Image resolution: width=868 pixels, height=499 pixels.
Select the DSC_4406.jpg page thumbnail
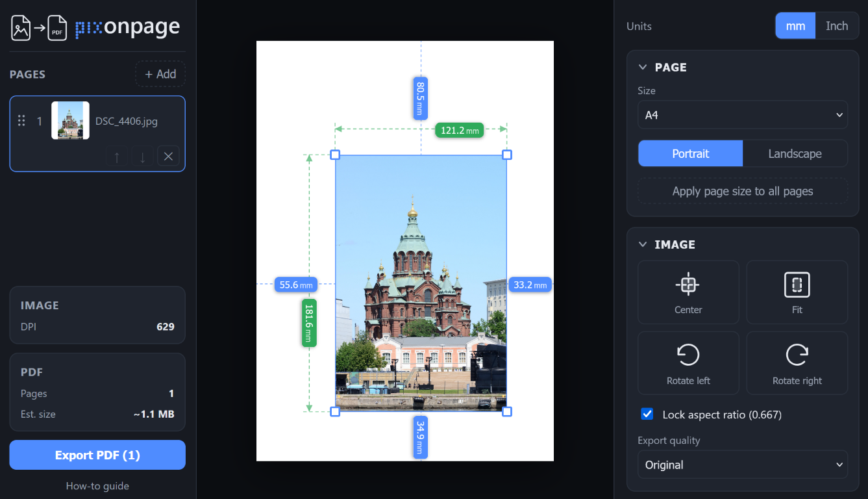[x=70, y=120]
